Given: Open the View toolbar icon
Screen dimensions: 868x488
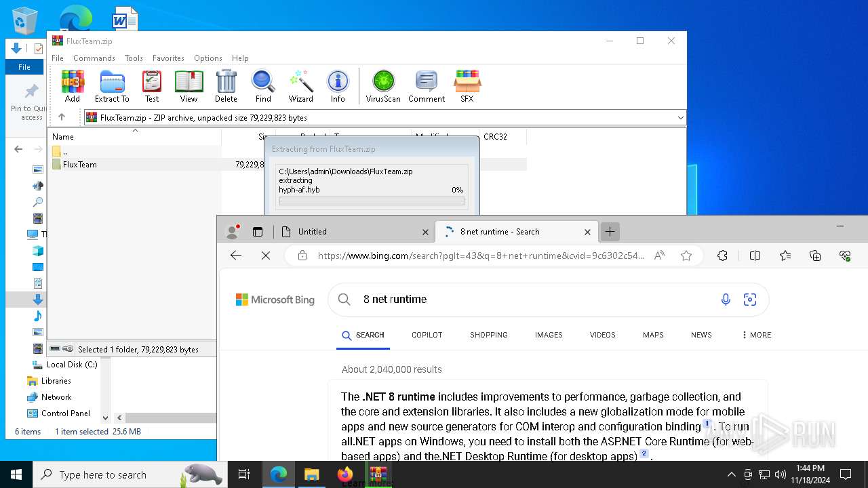Looking at the screenshot, I should [189, 86].
